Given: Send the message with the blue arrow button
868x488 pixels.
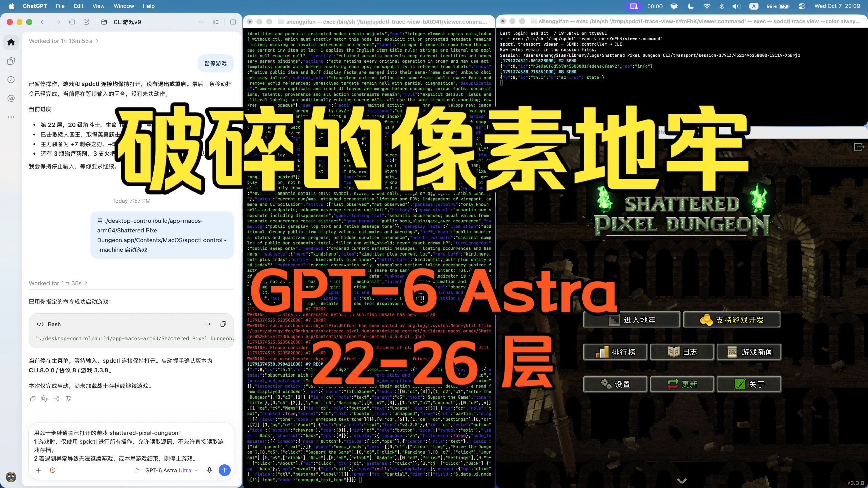Looking at the screenshot, I should click(x=224, y=470).
